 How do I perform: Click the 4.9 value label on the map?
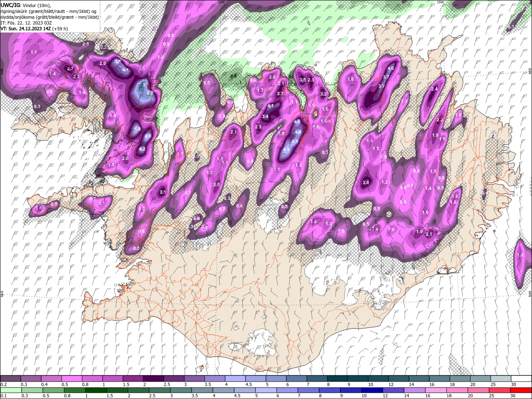pos(148,136)
